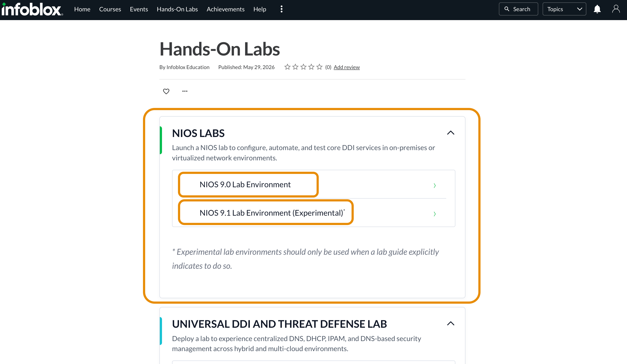Click the third rating star
This screenshot has width=627, height=364.
tap(303, 67)
